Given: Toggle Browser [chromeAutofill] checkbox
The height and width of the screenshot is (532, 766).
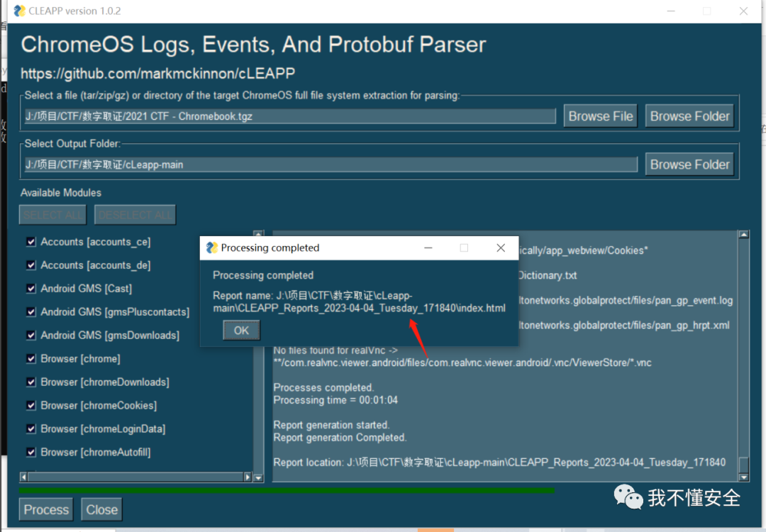Looking at the screenshot, I should click(31, 453).
